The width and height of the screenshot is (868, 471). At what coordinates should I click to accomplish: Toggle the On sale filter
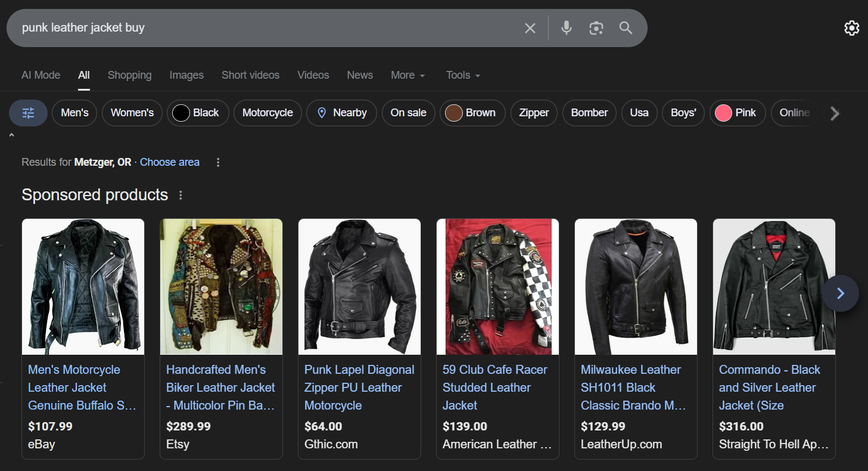(x=409, y=113)
